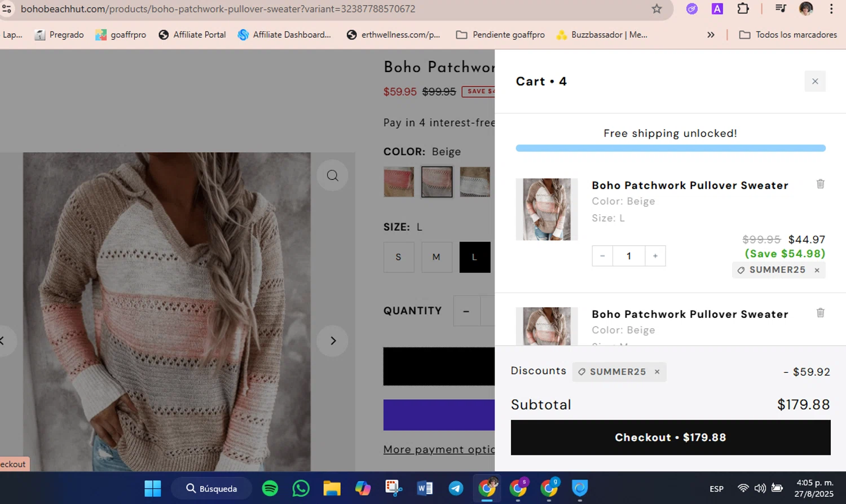Select the first red color swatch
Image resolution: width=846 pixels, height=504 pixels.
pos(399,182)
